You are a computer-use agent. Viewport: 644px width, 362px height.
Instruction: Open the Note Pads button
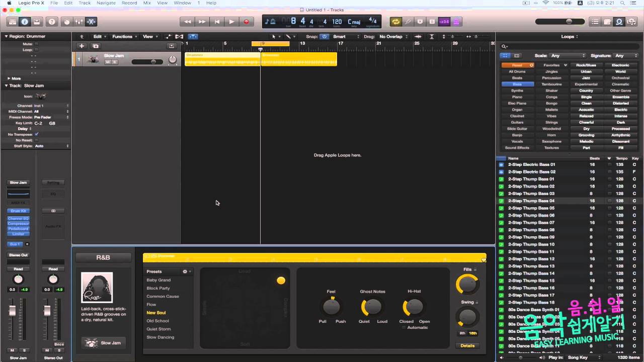coord(607,22)
